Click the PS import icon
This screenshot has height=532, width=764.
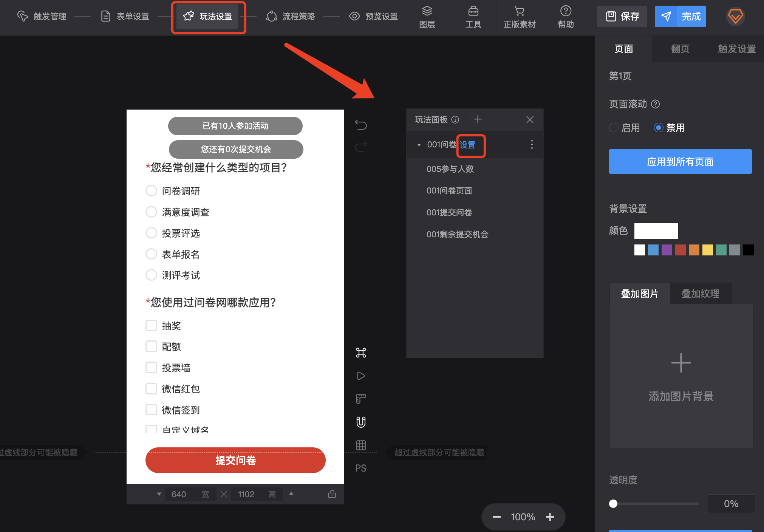[361, 468]
